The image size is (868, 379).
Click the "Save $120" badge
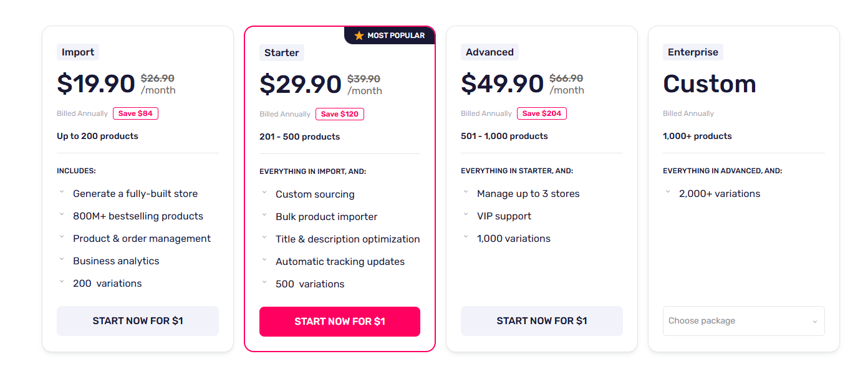point(340,114)
